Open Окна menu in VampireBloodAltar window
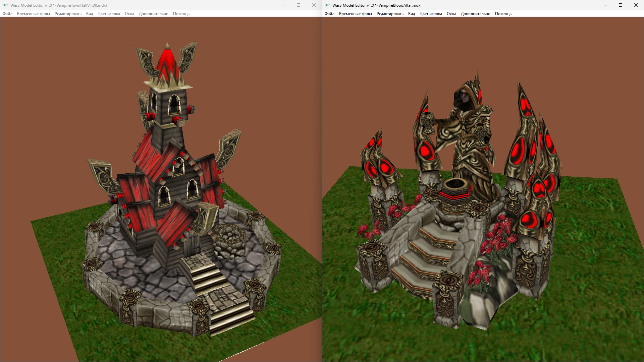 click(x=451, y=14)
